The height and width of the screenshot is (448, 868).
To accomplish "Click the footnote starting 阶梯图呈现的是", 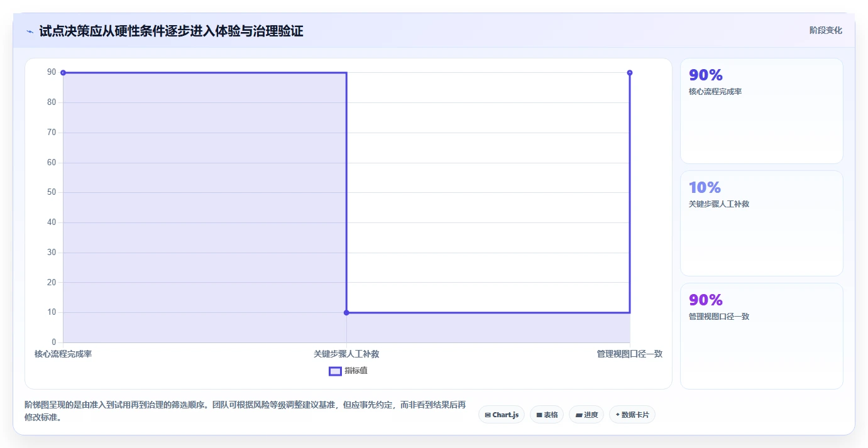I will 245,411.
